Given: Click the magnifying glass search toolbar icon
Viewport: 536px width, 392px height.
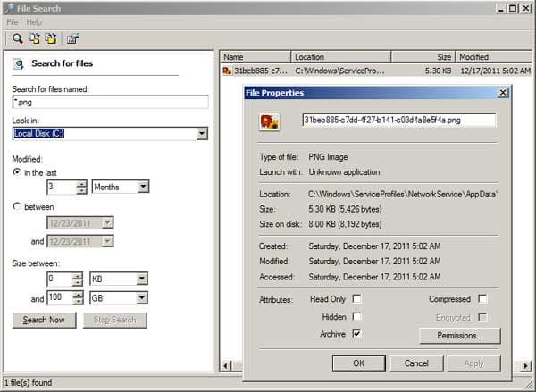Looking at the screenshot, I should tap(18, 38).
